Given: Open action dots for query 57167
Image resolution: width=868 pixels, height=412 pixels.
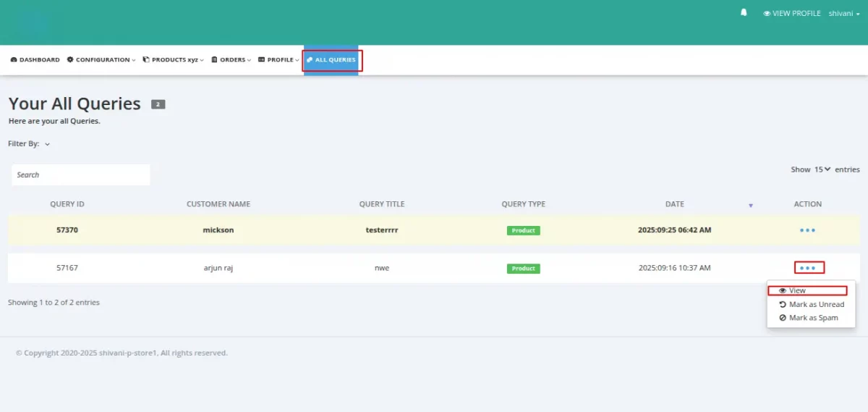Looking at the screenshot, I should [808, 268].
